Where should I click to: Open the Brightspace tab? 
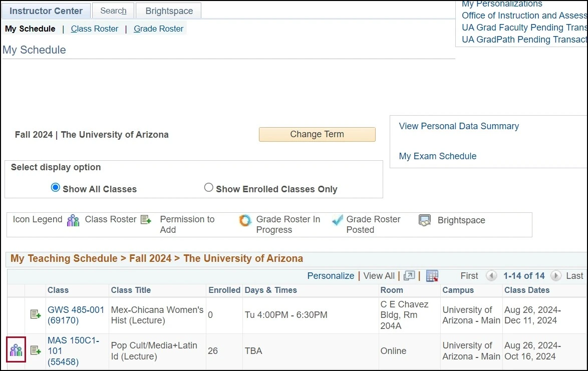point(169,11)
